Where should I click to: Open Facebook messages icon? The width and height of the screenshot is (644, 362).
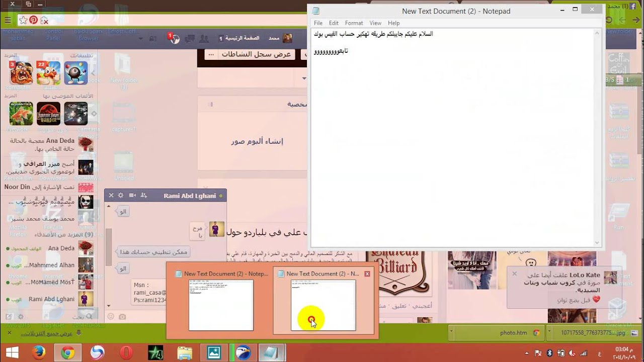190,39
